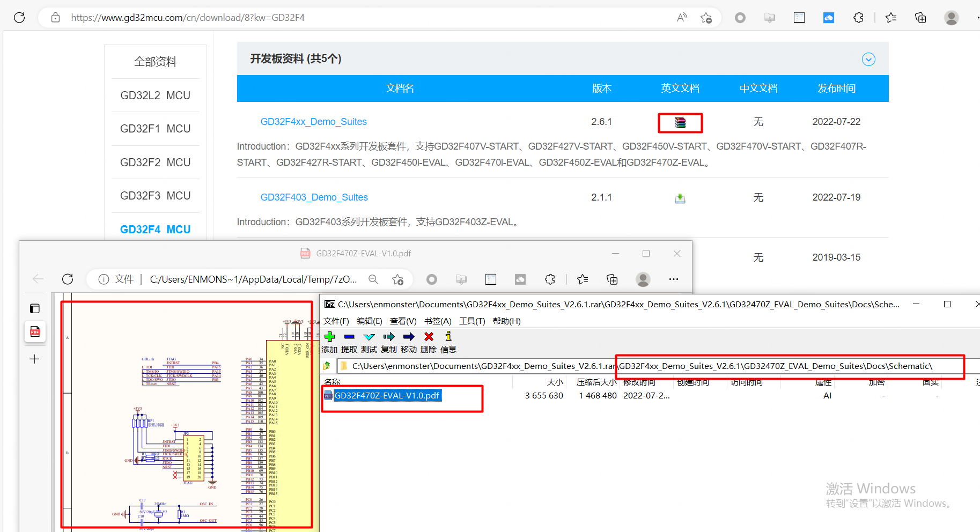Click 移动 (Move) in 7-Zip toolbar

pos(409,342)
